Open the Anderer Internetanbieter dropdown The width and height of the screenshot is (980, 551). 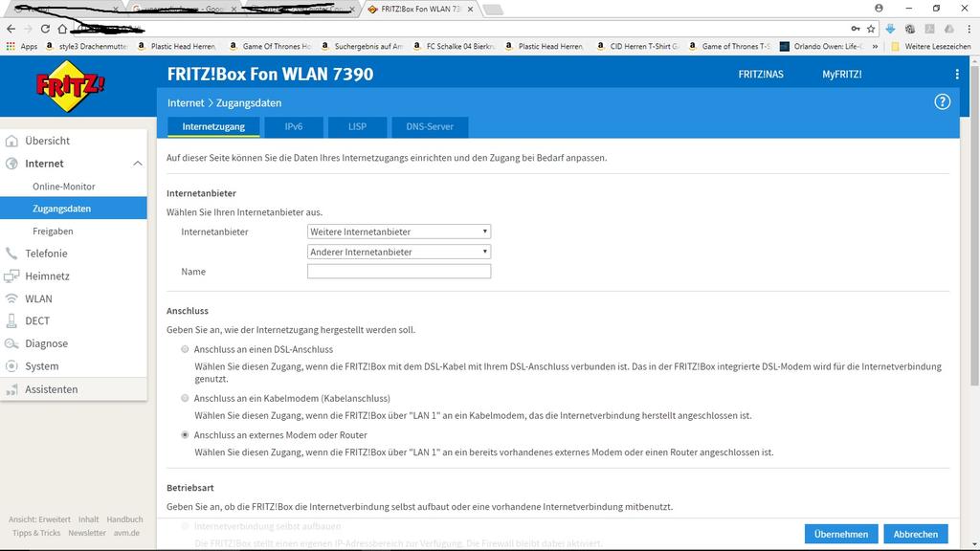[399, 253]
